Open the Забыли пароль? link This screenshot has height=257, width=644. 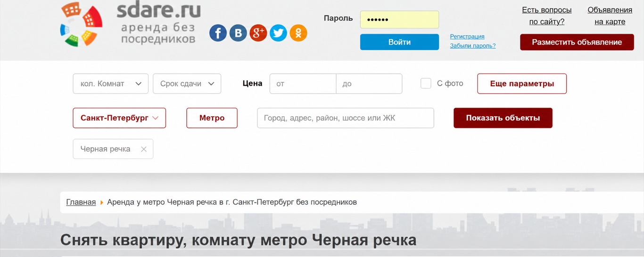coord(473,46)
